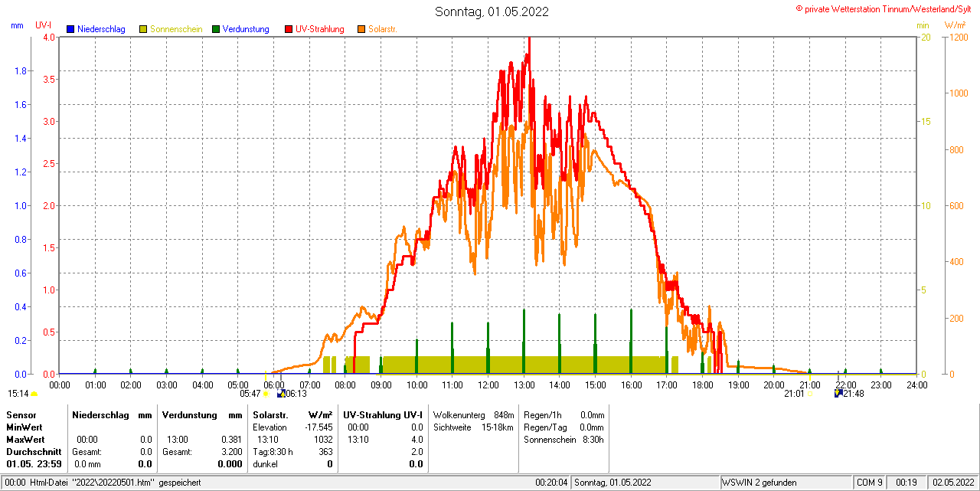Click the Sichtweite value 15-18km

[498, 427]
